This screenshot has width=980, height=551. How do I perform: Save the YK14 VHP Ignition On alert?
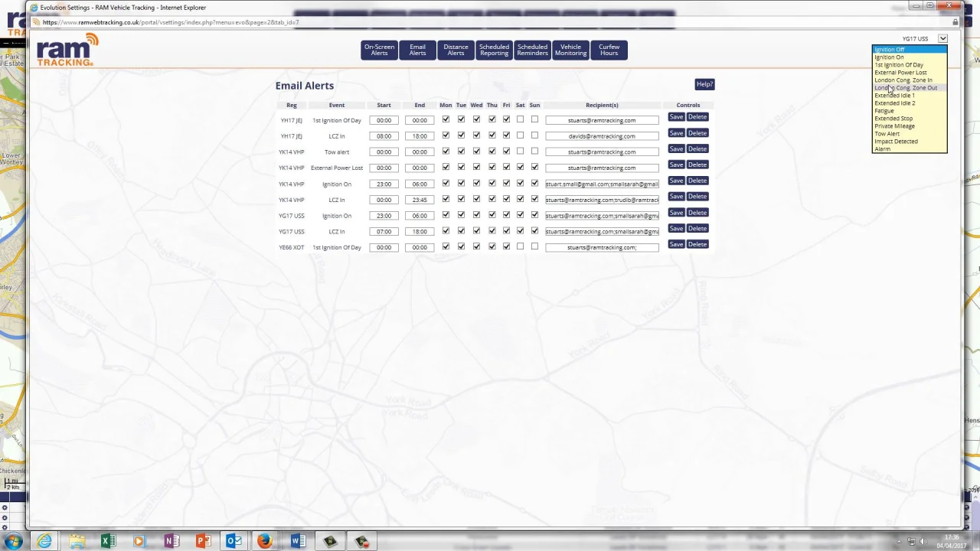(x=676, y=181)
